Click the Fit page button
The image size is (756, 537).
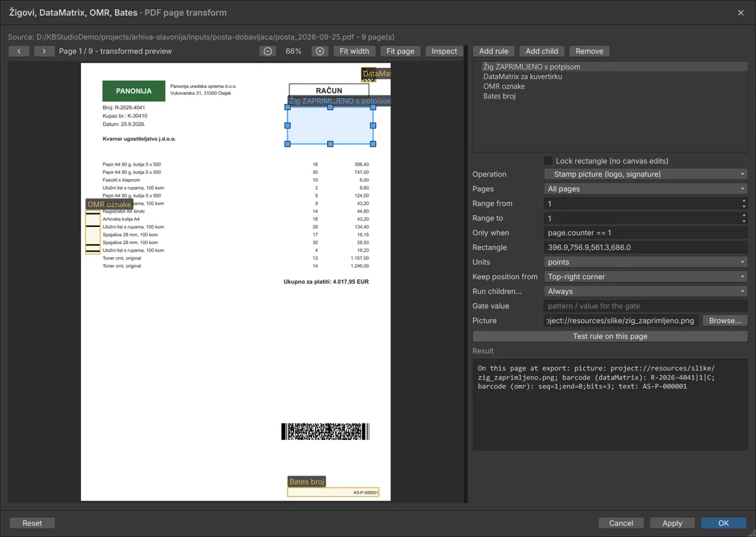[400, 51]
